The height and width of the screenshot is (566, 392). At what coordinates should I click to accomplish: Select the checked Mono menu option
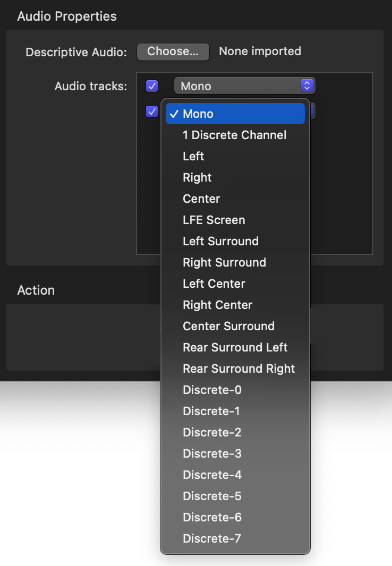click(x=235, y=114)
